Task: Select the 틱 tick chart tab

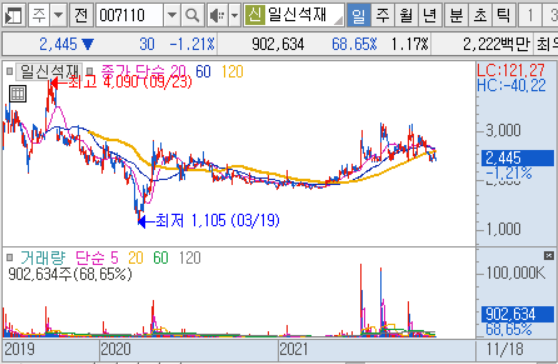Action: pyautogui.click(x=504, y=15)
